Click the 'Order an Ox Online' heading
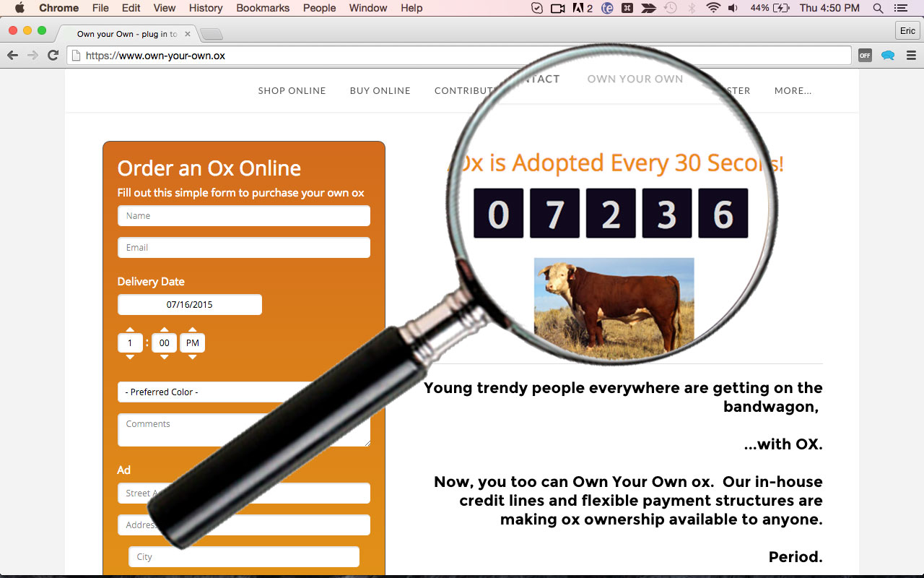 [x=209, y=168]
